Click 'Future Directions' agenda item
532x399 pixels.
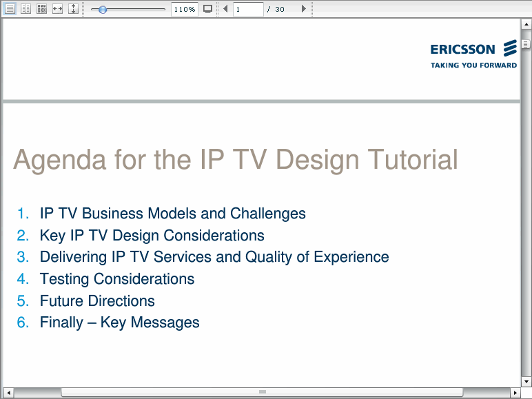[97, 301]
